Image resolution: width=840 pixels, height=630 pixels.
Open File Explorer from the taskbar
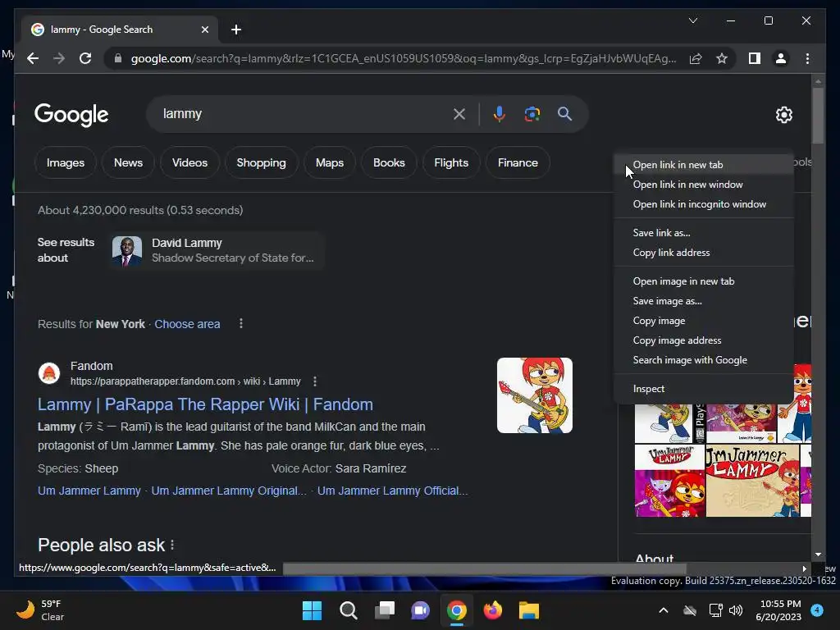pyautogui.click(x=529, y=610)
